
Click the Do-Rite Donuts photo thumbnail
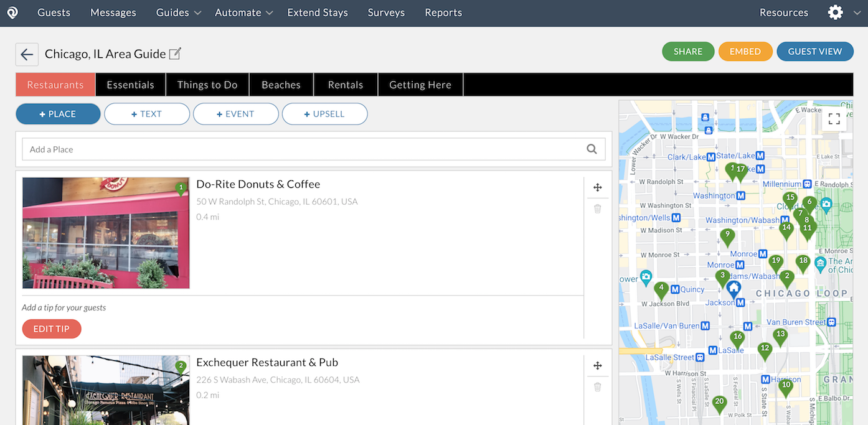point(106,233)
